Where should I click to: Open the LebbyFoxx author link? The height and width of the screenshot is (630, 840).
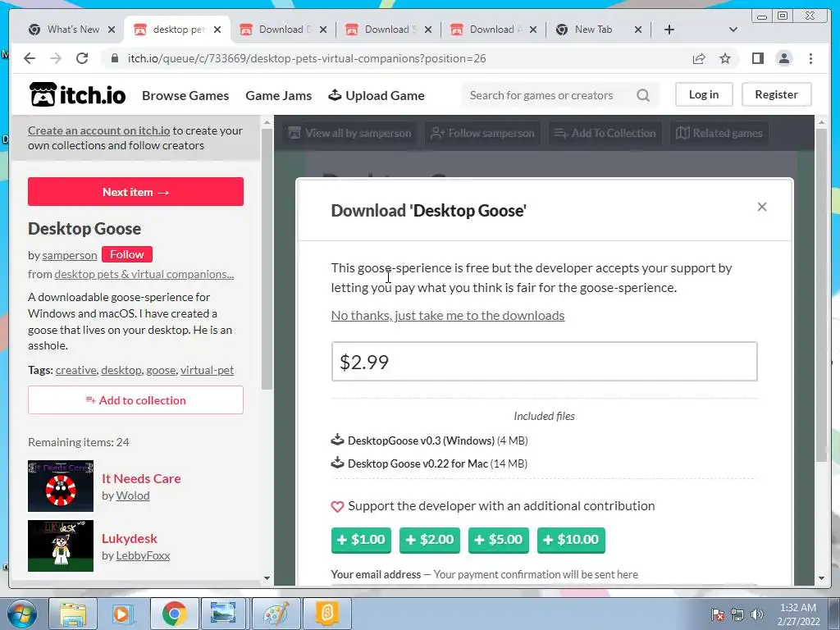pyautogui.click(x=143, y=555)
